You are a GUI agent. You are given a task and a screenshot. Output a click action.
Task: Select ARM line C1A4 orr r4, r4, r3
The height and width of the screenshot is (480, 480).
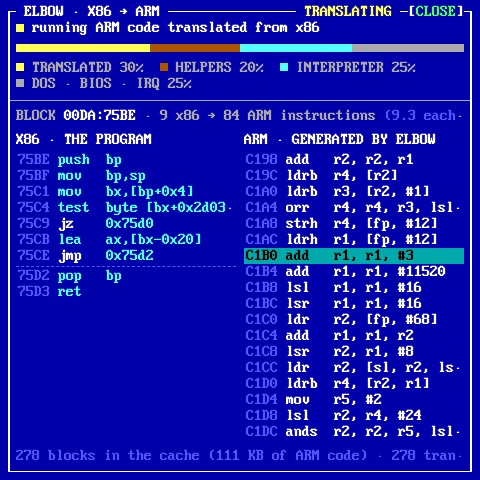(x=354, y=207)
